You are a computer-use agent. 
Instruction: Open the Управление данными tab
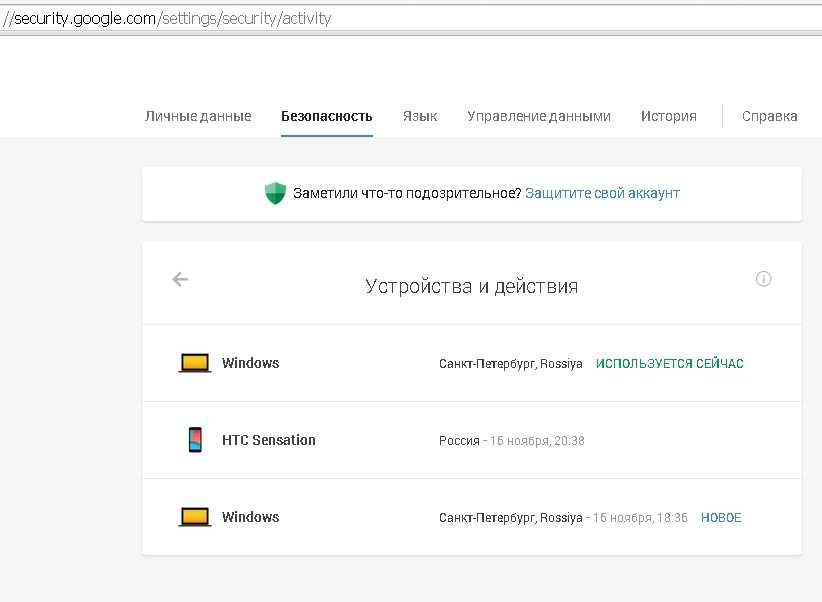539,116
